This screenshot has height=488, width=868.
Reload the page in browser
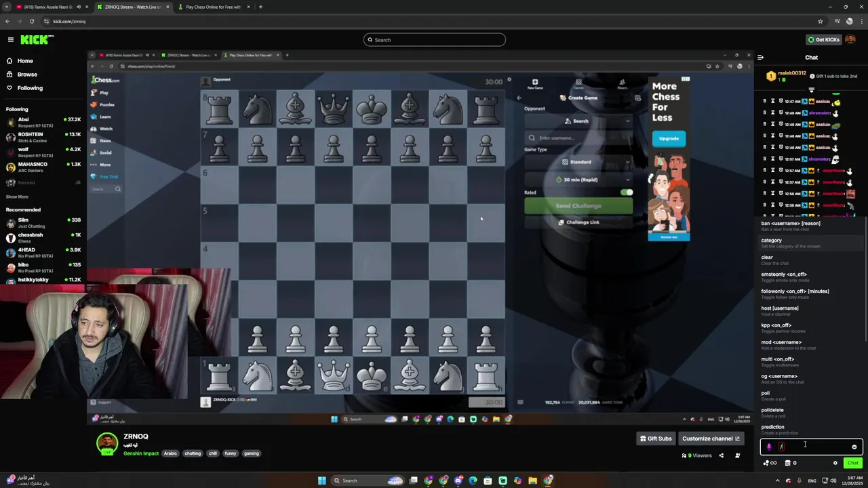[x=32, y=21]
